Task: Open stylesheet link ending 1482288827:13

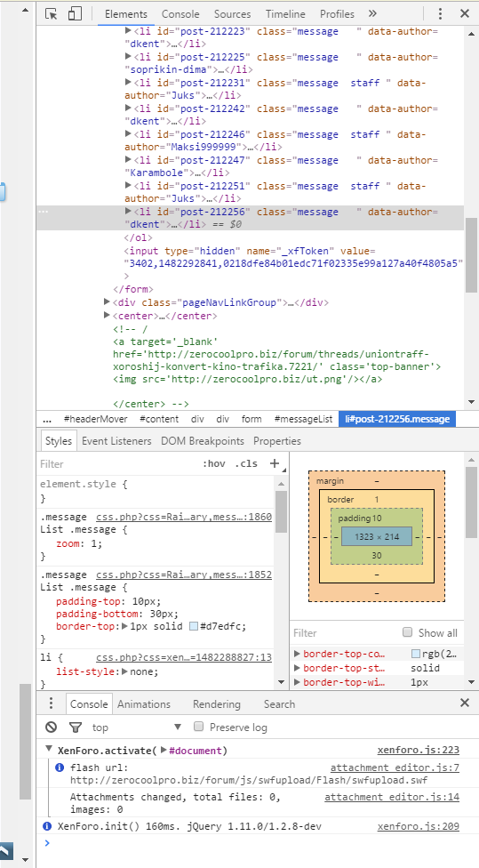Action: click(184, 657)
